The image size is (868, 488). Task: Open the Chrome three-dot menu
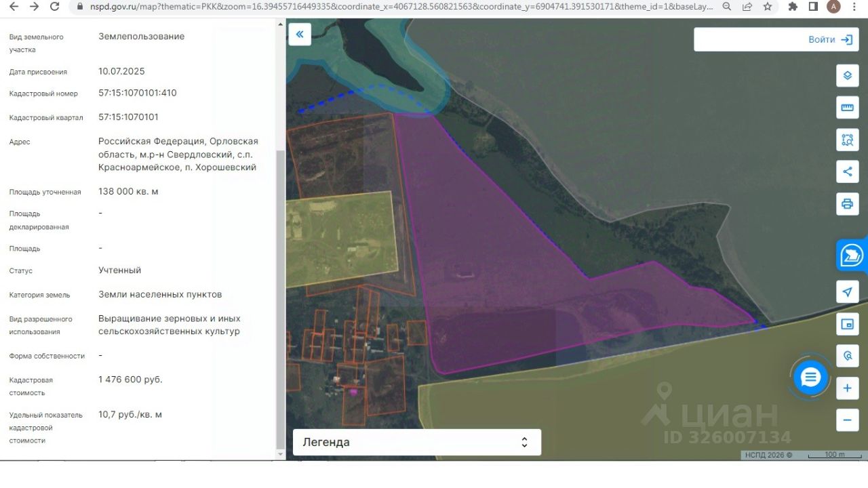pos(854,7)
